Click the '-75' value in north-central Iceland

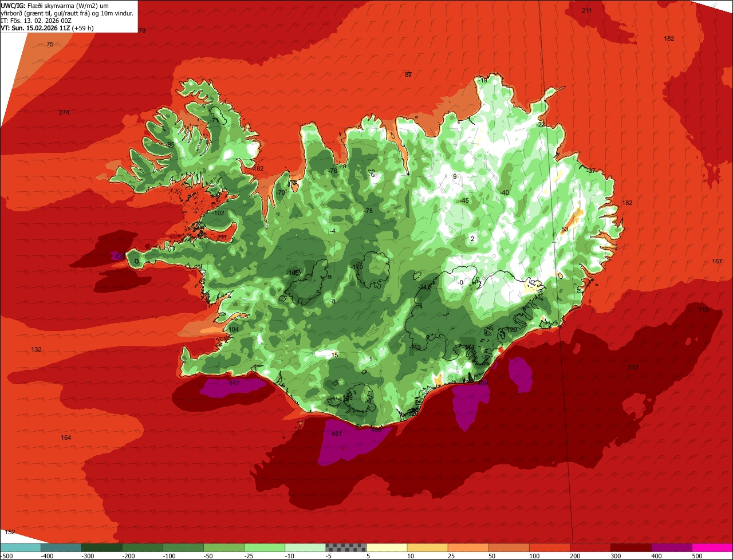click(x=368, y=211)
